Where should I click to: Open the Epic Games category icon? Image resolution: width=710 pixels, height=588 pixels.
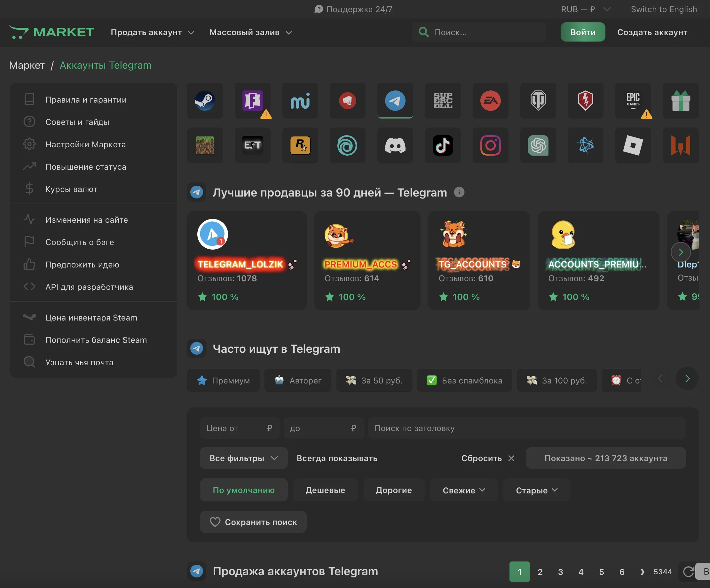click(633, 100)
